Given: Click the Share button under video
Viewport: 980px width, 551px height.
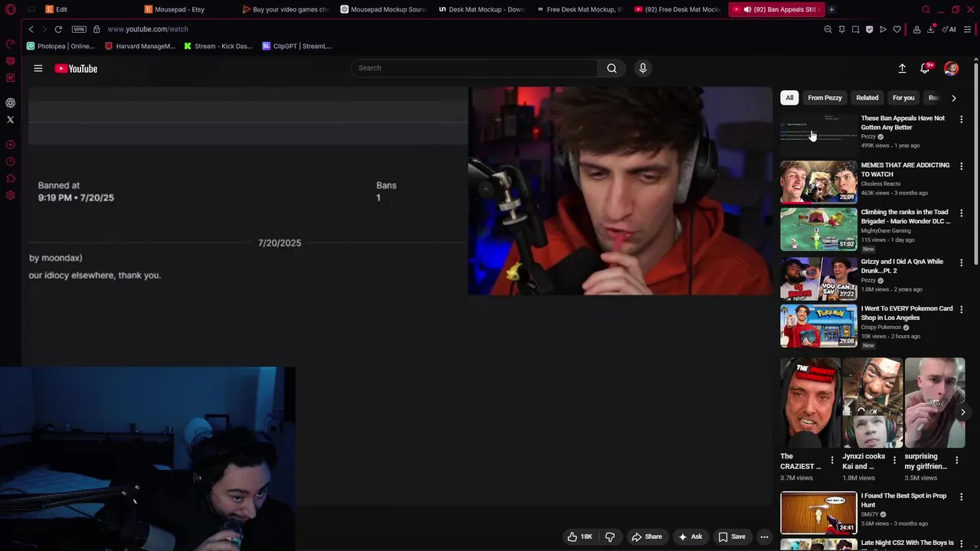Looking at the screenshot, I should 646,536.
